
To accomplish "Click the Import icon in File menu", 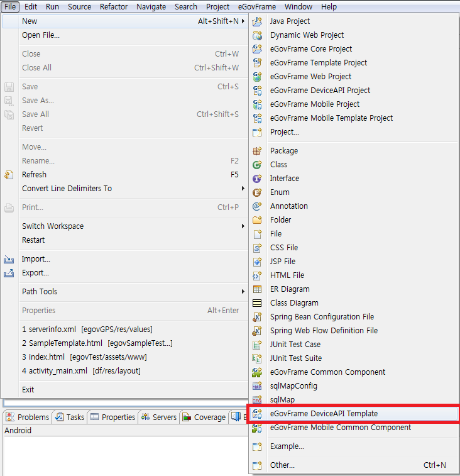I will pos(9,259).
